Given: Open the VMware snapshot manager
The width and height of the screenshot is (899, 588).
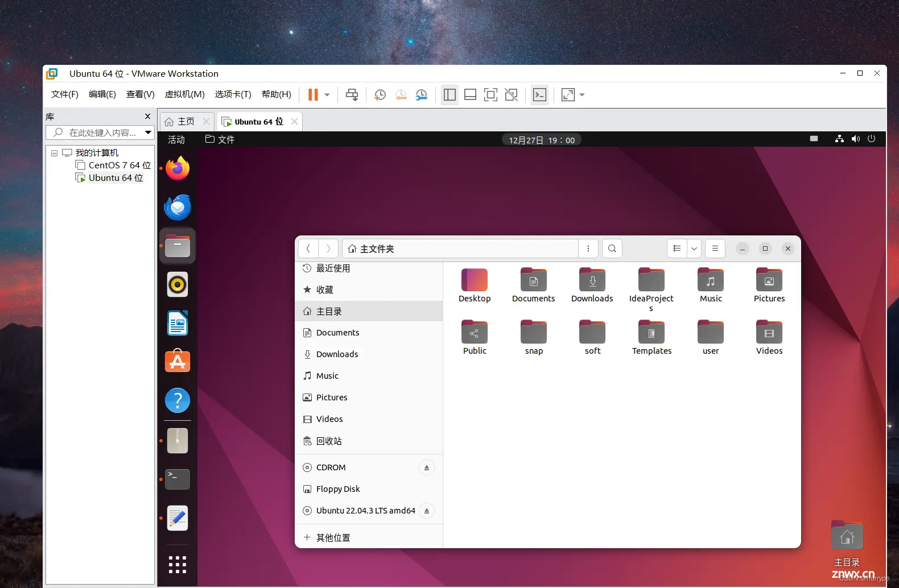Looking at the screenshot, I should click(422, 95).
